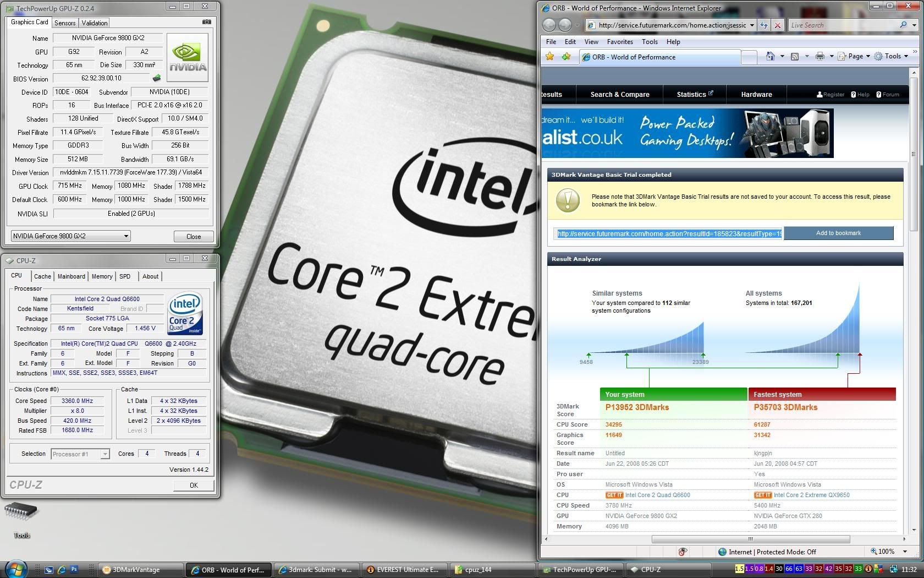
Task: Click the GET IT badge next to Q6600
Action: (614, 495)
